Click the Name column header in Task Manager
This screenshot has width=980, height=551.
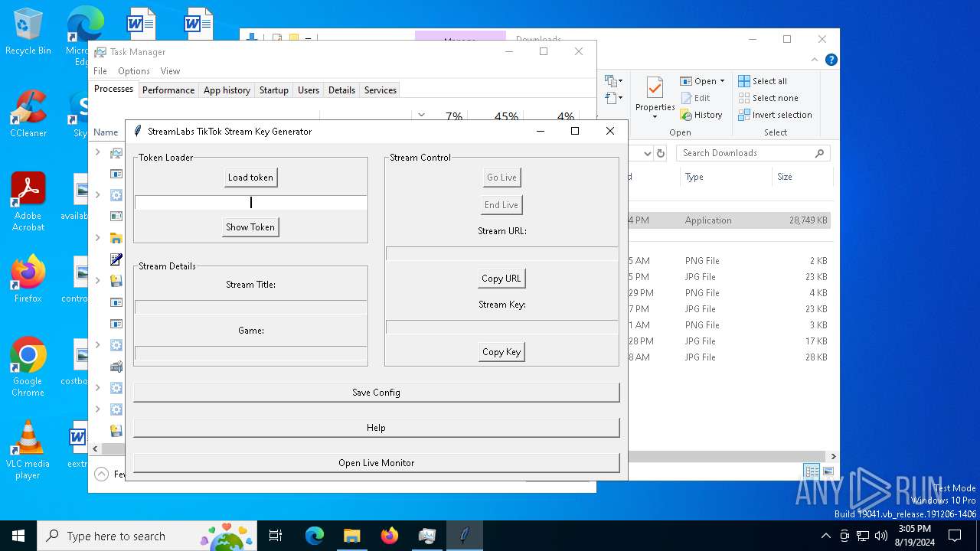pyautogui.click(x=106, y=132)
